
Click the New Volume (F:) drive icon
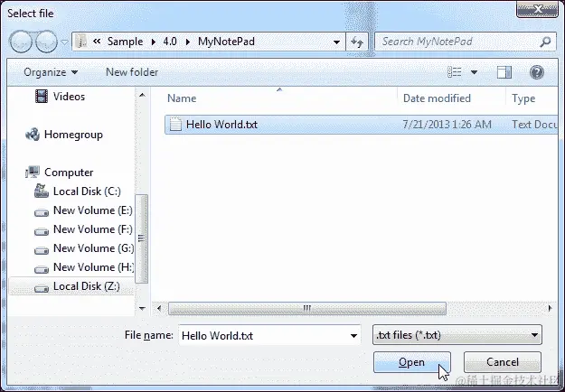click(x=41, y=231)
